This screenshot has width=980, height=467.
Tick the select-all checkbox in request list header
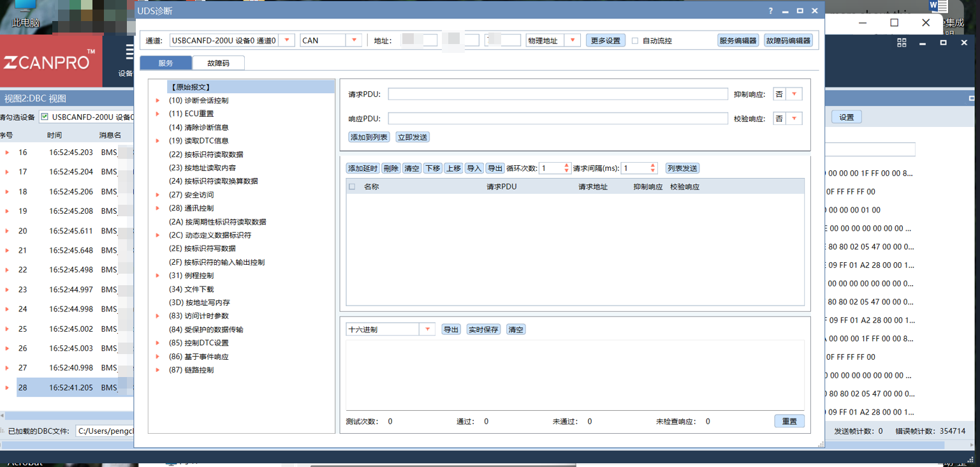click(x=352, y=187)
